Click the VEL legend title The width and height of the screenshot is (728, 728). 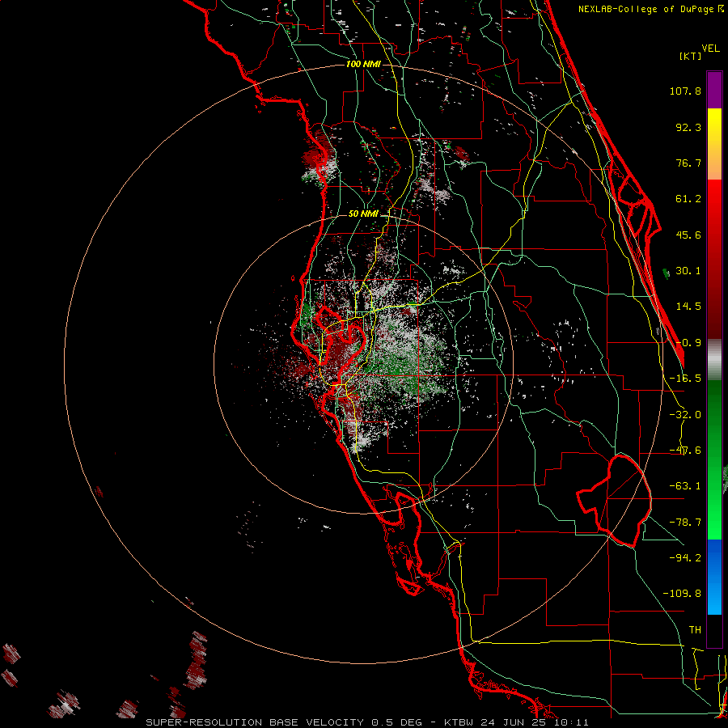[x=711, y=49]
